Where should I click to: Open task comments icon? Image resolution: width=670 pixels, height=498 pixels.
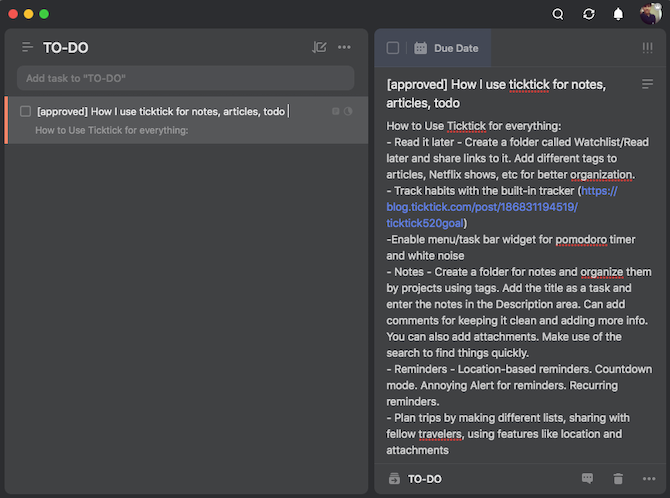click(x=587, y=479)
